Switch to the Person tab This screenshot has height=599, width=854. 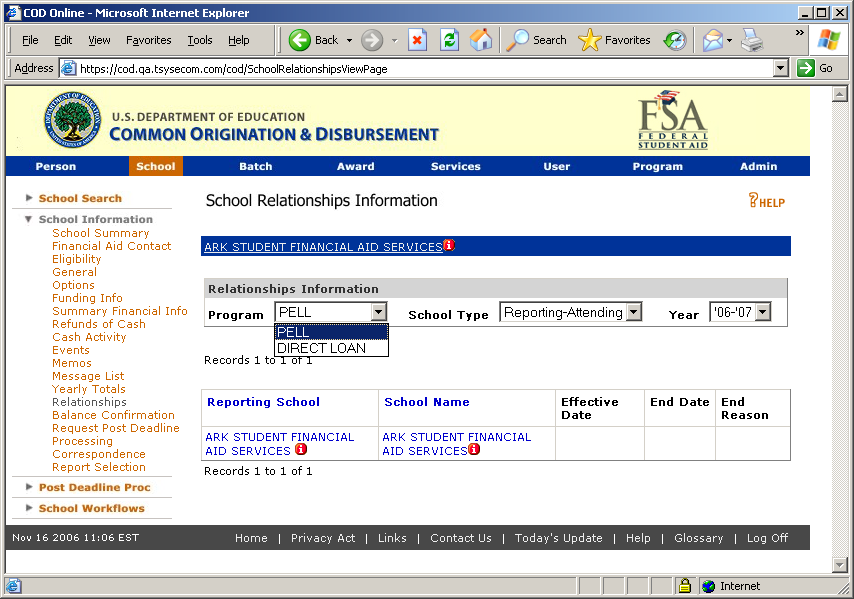tap(56, 166)
